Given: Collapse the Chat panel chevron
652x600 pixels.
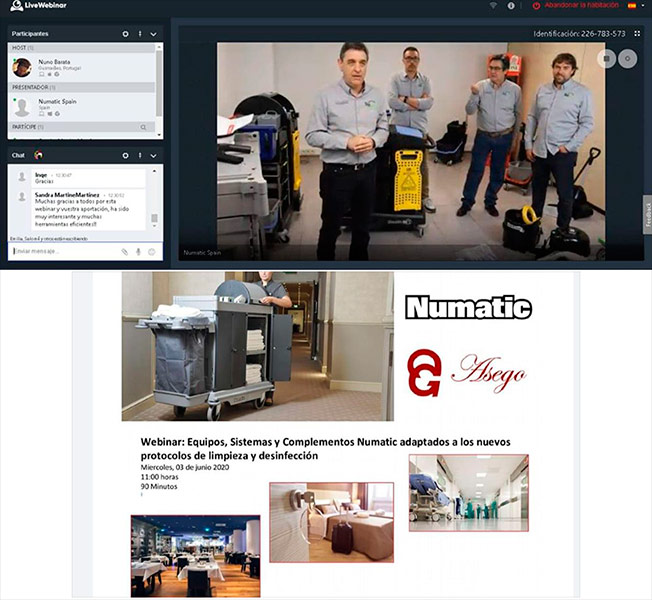Looking at the screenshot, I should 153,156.
